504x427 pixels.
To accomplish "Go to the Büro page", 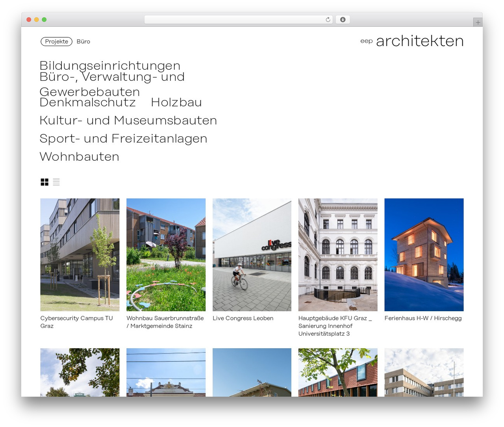I will [83, 41].
